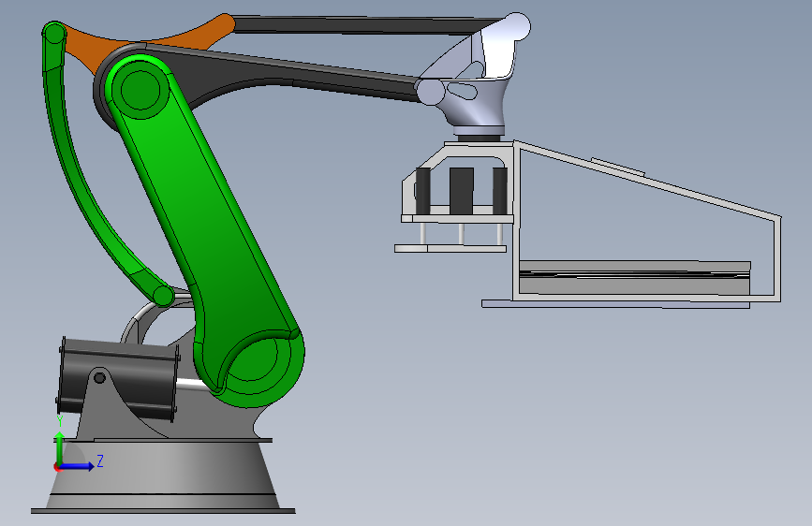Select the thin curved green linkage rod
Viewport: 812px width, 526px height.
[x=78, y=171]
